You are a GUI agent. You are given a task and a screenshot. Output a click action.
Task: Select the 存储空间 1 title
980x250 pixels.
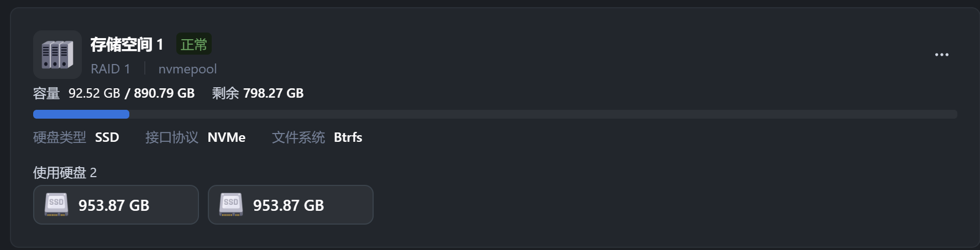127,45
